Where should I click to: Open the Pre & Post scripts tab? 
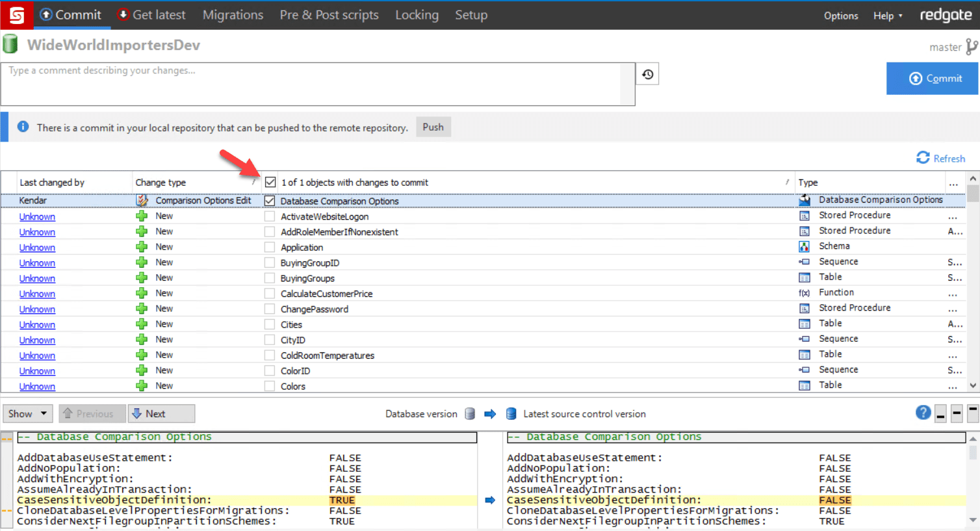click(329, 15)
